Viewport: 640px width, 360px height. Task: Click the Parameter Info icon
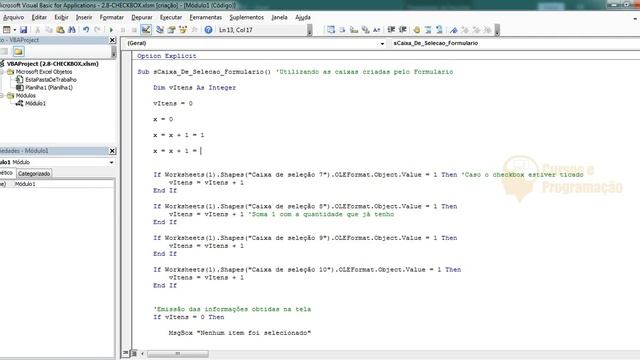coord(365,30)
